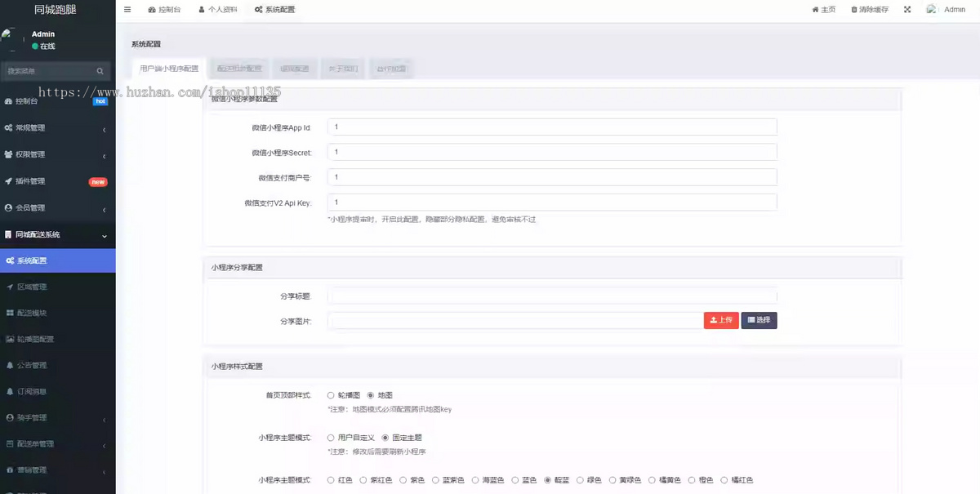Select the 固定主题 theme mode radio
This screenshot has height=494, width=980.
[x=385, y=438]
